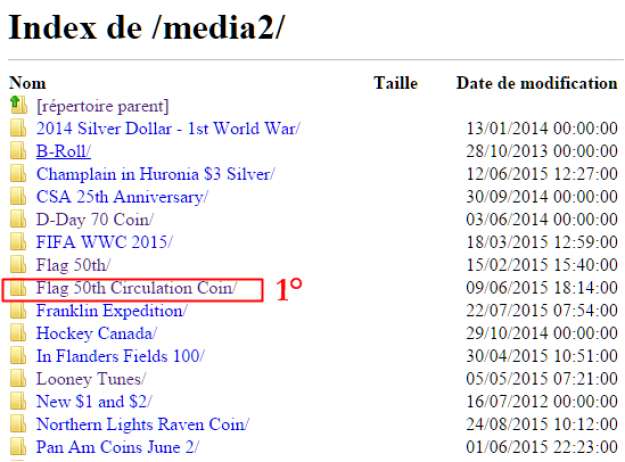Click folder icon next to B-Roll
The width and height of the screenshot is (625, 462).
point(18,151)
